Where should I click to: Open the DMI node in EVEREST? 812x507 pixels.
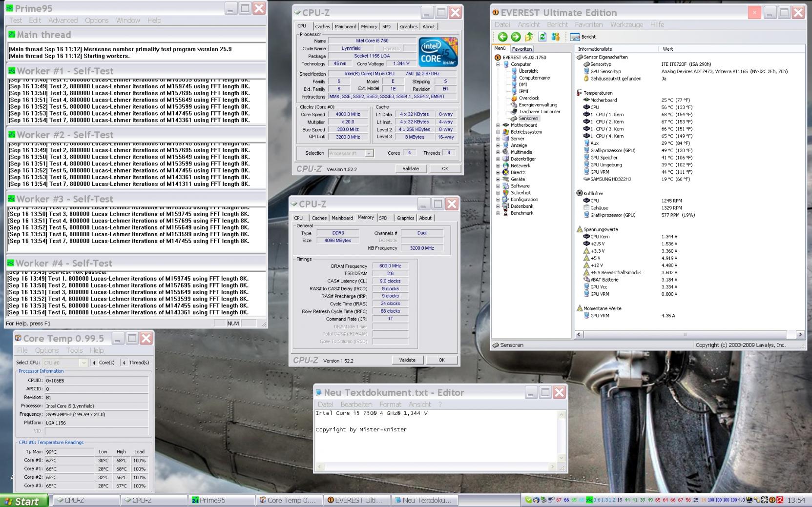(523, 84)
